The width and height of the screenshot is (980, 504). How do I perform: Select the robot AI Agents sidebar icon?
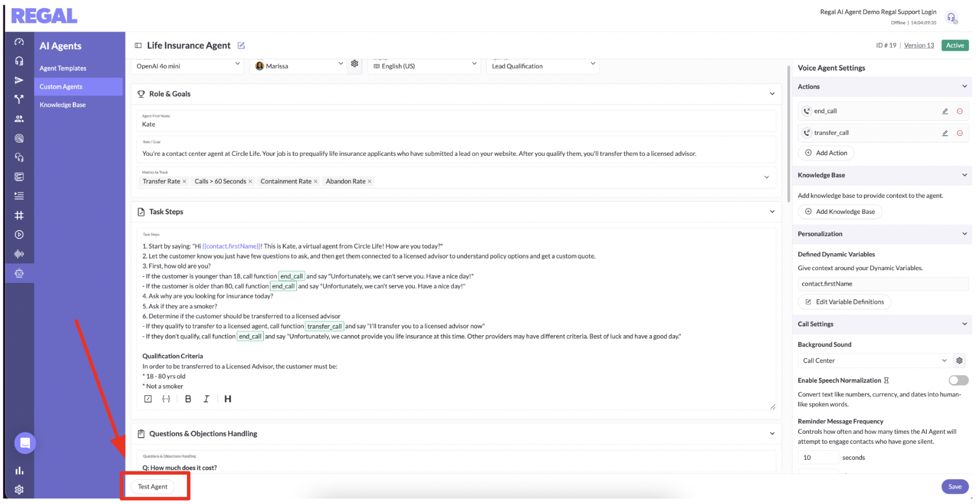pyautogui.click(x=19, y=273)
